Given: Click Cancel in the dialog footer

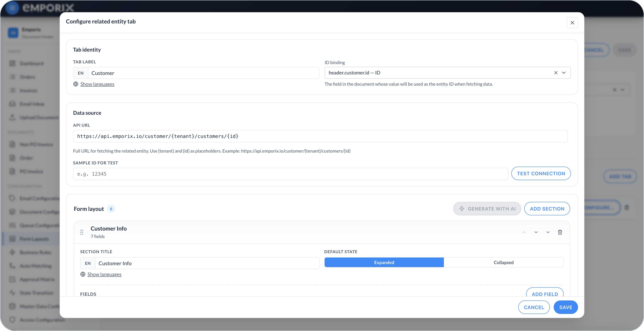Looking at the screenshot, I should tap(534, 307).
